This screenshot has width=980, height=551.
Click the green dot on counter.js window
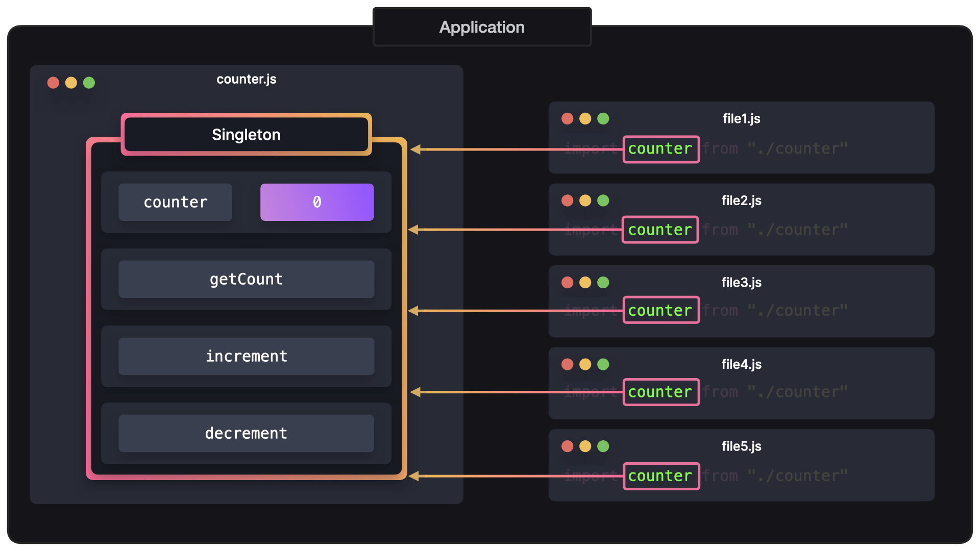coord(89,82)
